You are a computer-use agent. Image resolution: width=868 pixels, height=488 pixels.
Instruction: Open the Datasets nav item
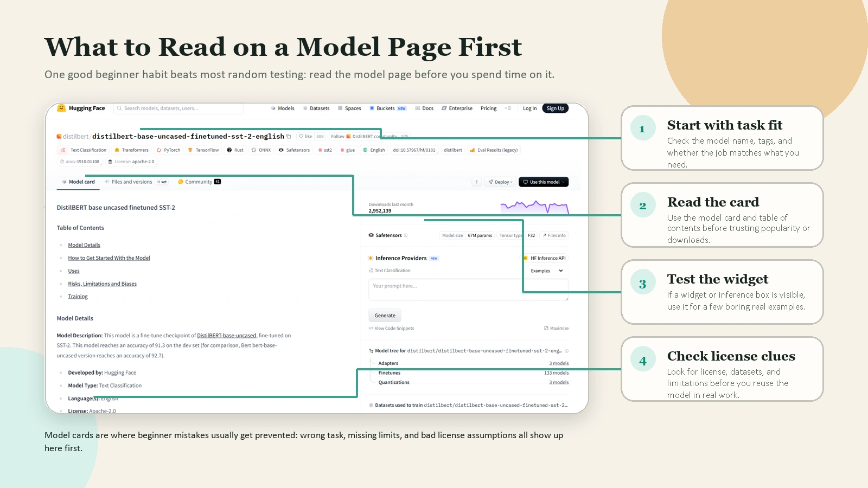(x=316, y=108)
